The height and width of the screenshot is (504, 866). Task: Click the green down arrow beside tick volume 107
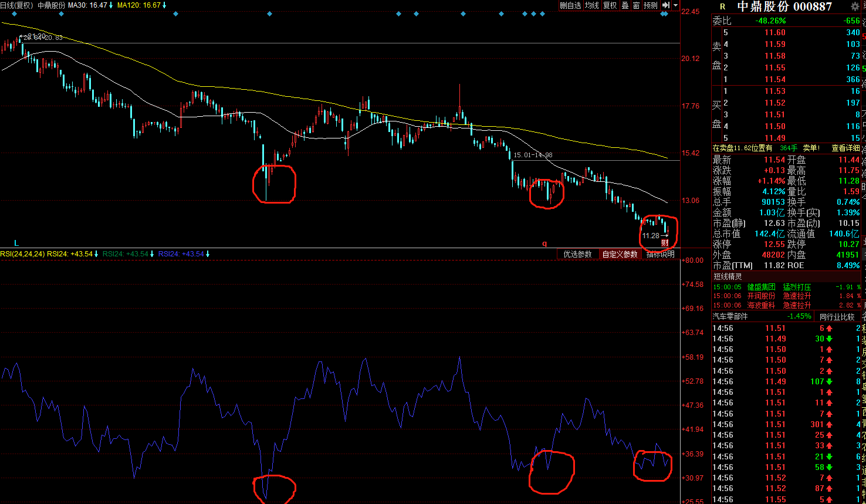point(830,382)
